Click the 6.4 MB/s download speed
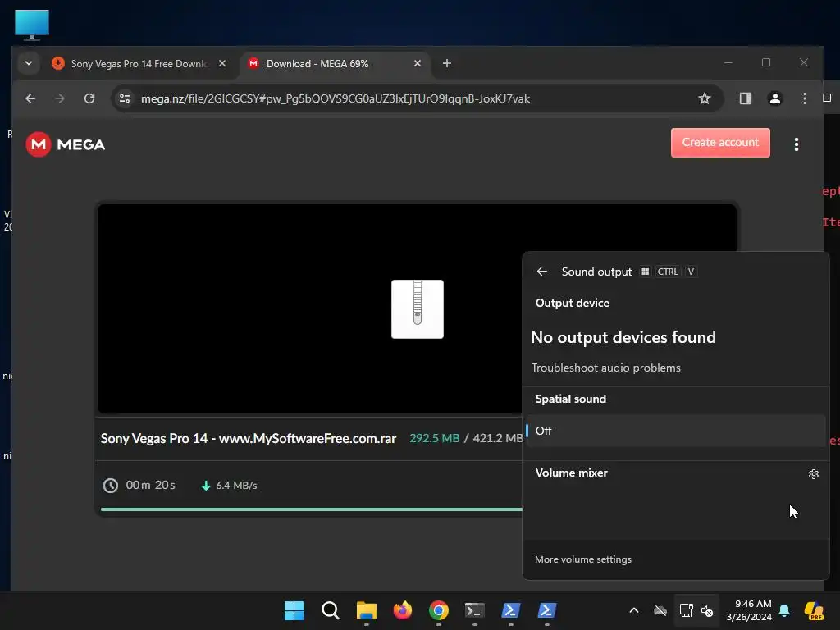840x630 pixels. click(x=236, y=486)
